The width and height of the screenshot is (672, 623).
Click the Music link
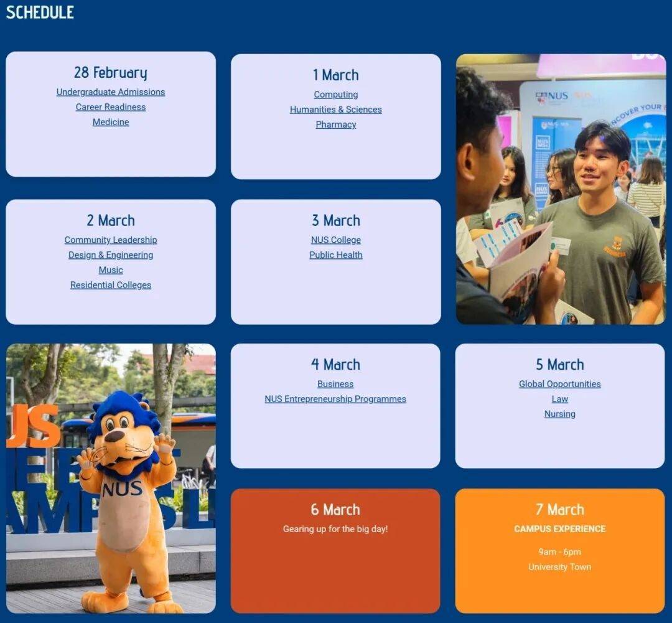[x=111, y=270]
